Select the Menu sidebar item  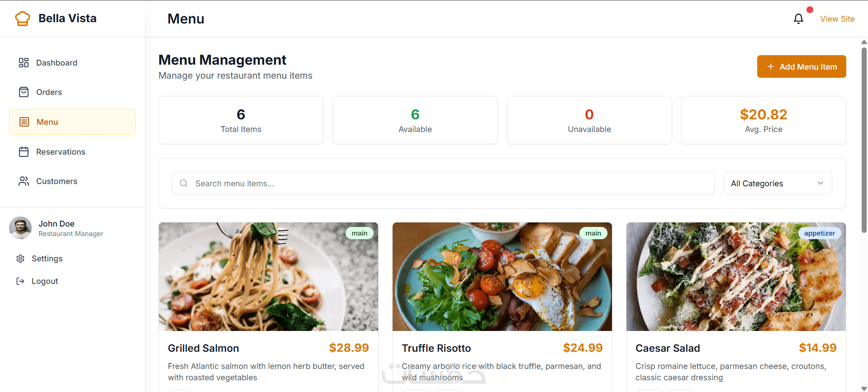pos(72,122)
